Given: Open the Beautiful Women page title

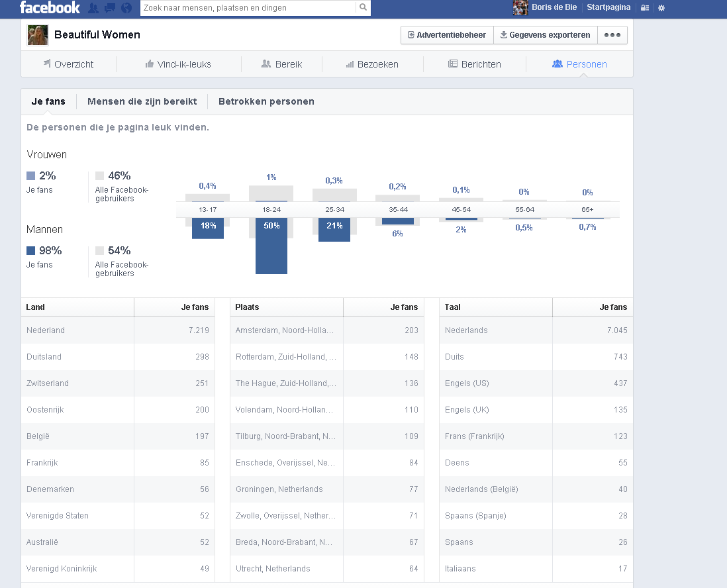Looking at the screenshot, I should point(97,35).
